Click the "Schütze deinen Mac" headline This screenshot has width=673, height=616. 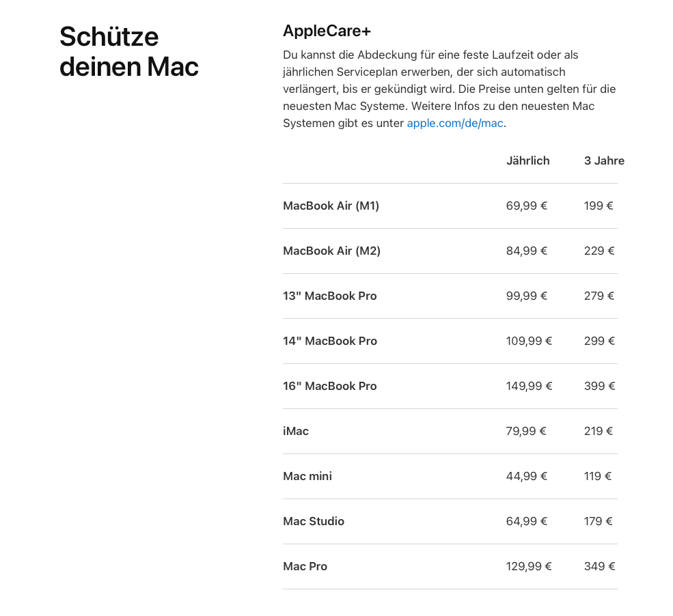[x=128, y=51]
